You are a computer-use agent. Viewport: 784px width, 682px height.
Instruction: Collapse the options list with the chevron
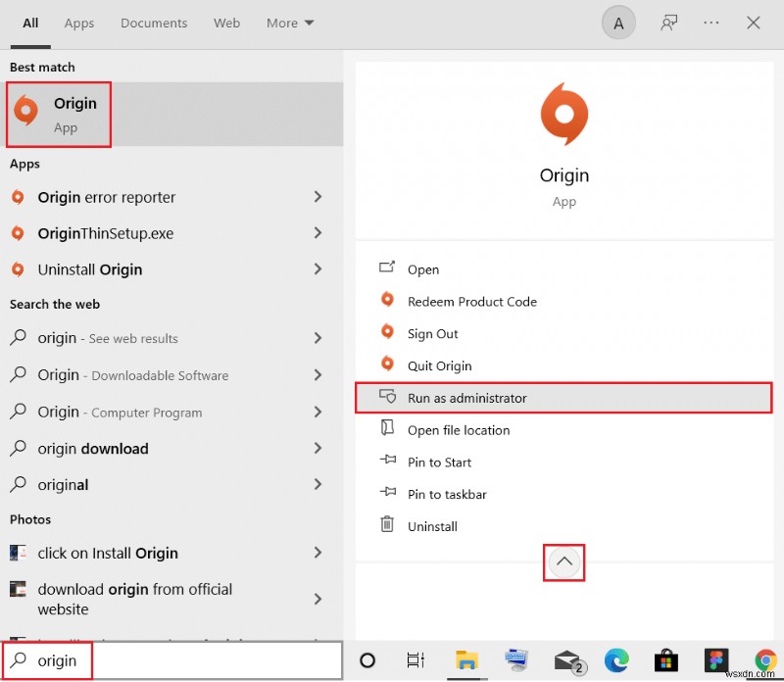pyautogui.click(x=563, y=561)
